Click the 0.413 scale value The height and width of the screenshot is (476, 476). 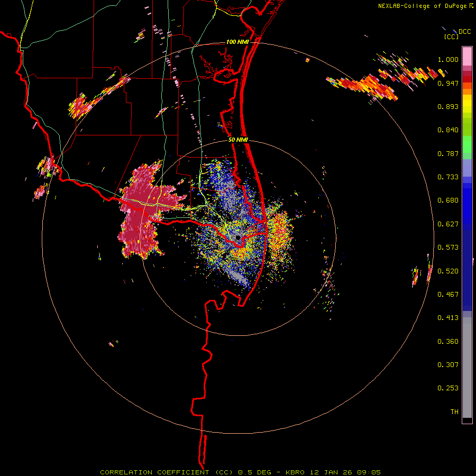[448, 318]
